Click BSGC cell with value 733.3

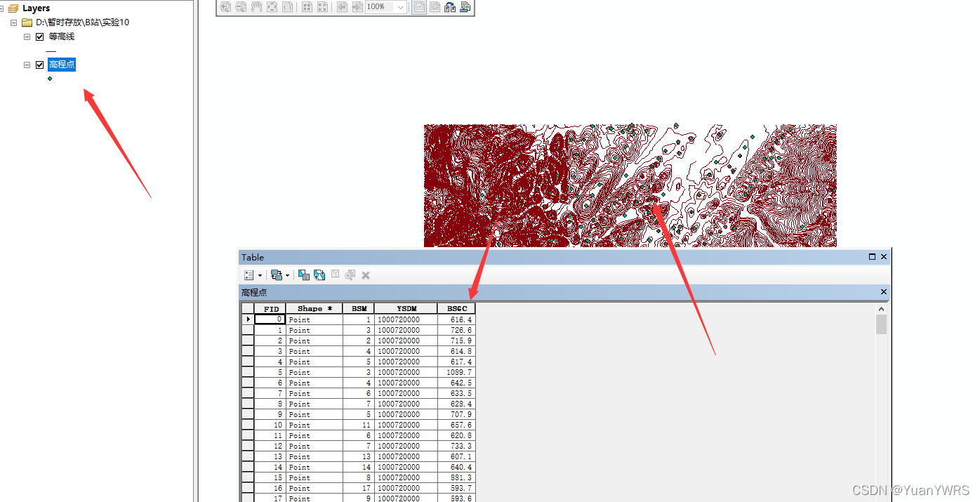pos(456,446)
